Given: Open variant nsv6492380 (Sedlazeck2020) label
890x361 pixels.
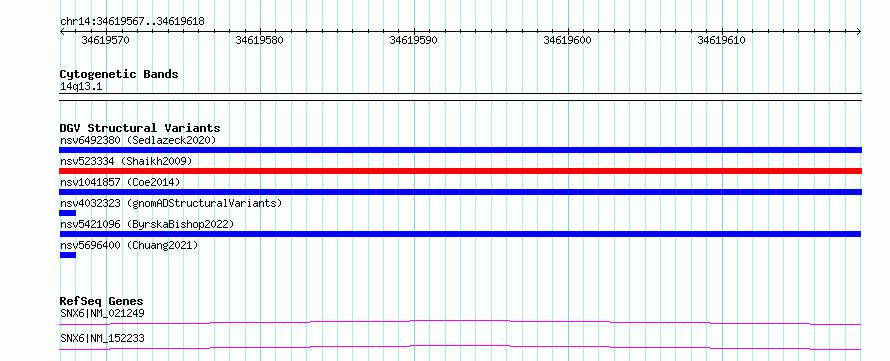Looking at the screenshot, I should (x=138, y=140).
